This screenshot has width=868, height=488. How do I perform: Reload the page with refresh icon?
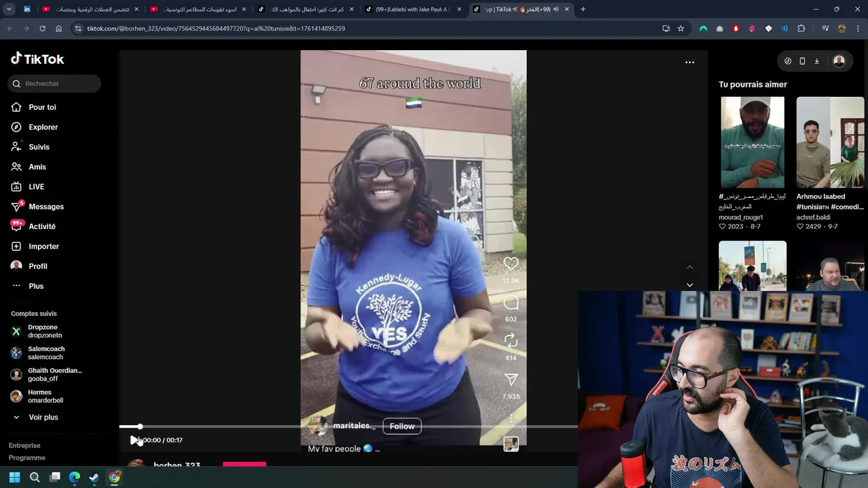(x=42, y=28)
